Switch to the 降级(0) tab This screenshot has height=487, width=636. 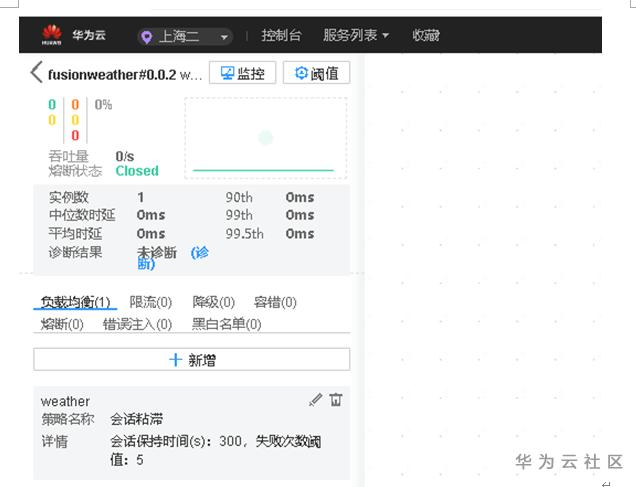coord(213,302)
